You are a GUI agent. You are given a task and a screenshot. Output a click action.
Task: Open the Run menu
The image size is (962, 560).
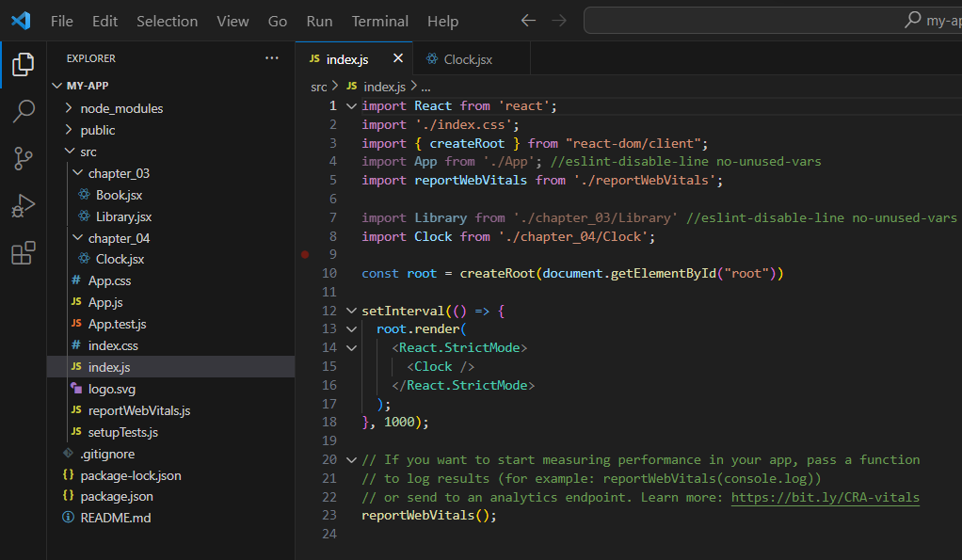320,21
